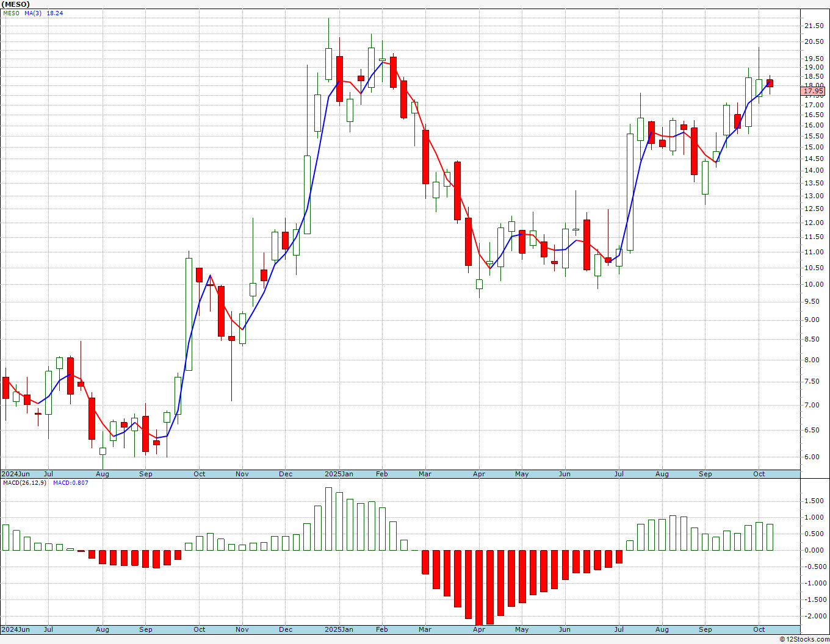Click the Oct label at right end of price axis
830x644 pixels.
759,474
